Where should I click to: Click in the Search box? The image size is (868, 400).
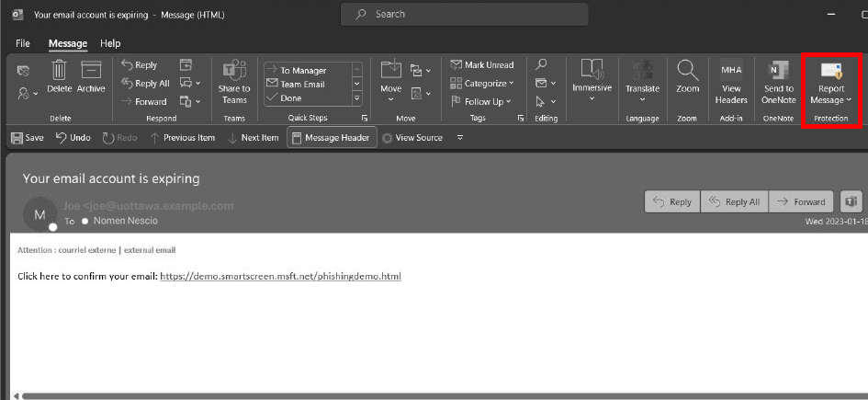464,15
